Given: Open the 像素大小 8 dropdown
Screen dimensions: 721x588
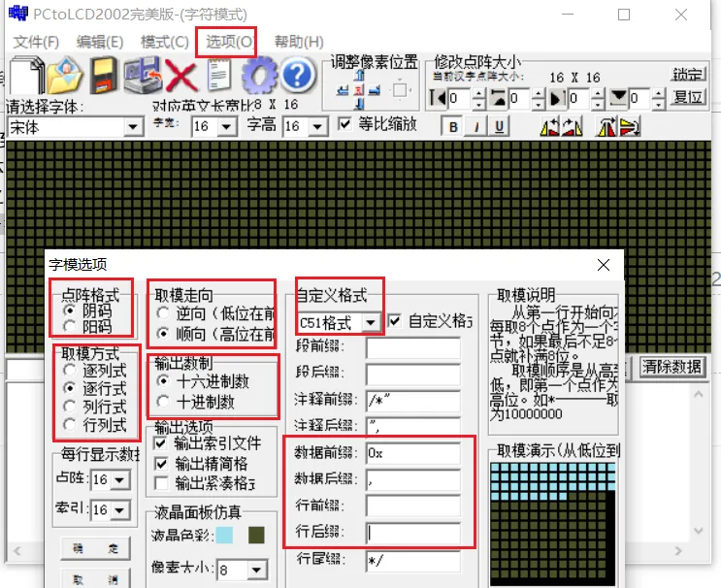Looking at the screenshot, I should pyautogui.click(x=256, y=571).
